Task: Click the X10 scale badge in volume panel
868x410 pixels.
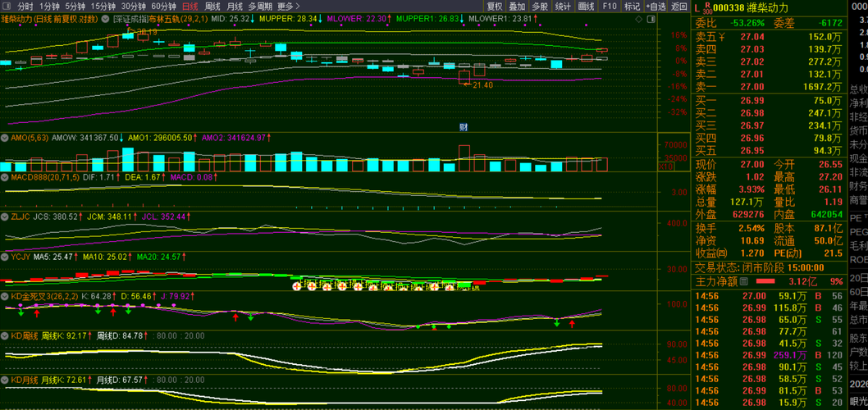Action: click(665, 166)
